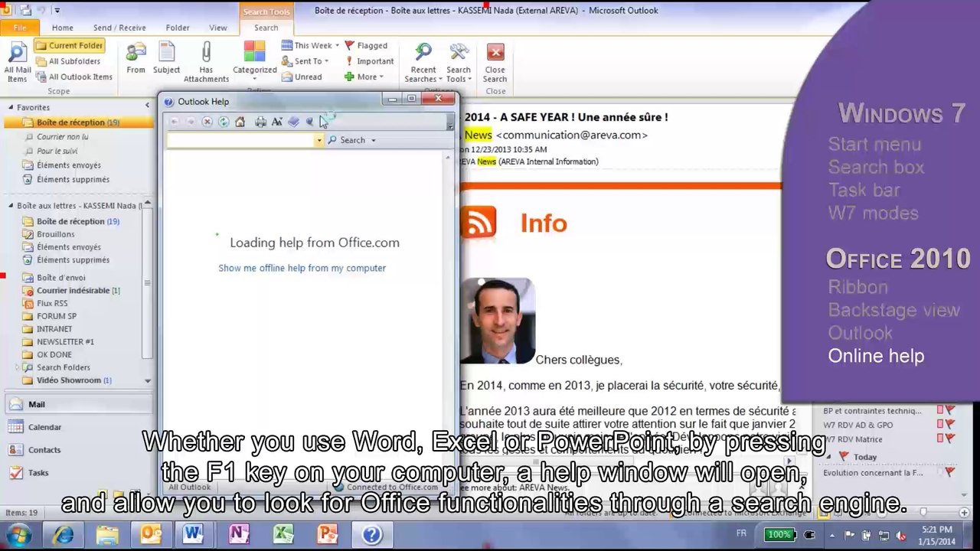Click Show me offline help link
Viewport: 980px width, 551px height.
tap(302, 268)
